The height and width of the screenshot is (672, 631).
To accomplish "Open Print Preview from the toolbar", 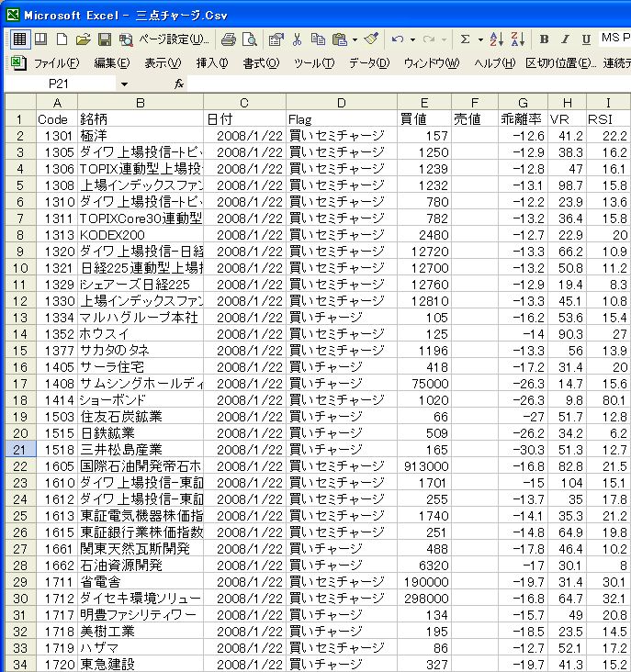I will (249, 39).
